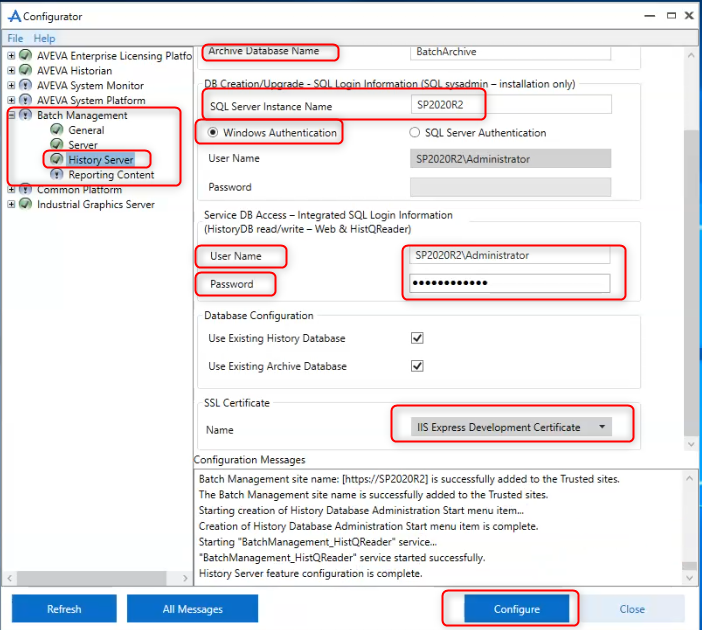Toggle Use Existing History Database checkbox
This screenshot has height=630, width=702.
click(x=417, y=338)
